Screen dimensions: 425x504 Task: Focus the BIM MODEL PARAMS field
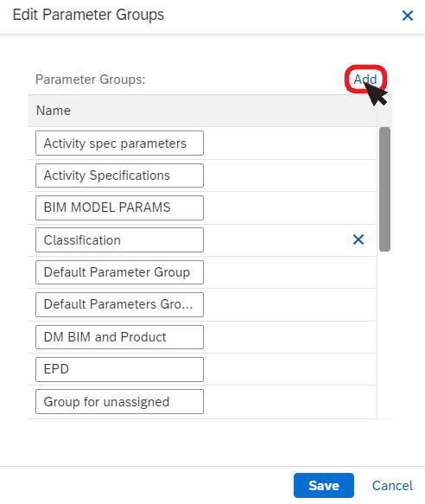pos(119,207)
